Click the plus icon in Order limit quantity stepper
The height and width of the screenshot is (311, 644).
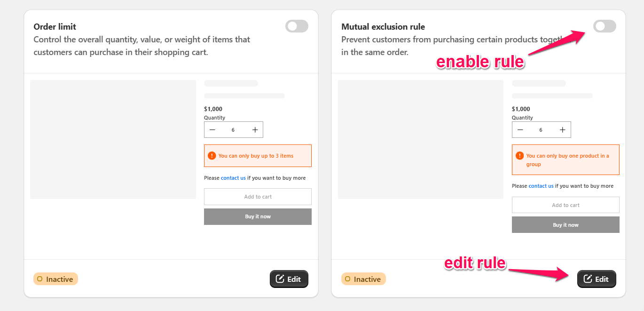(255, 129)
